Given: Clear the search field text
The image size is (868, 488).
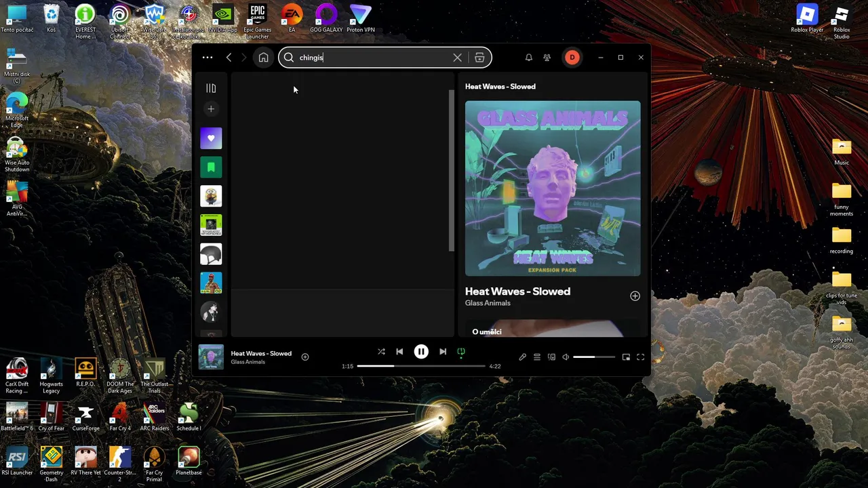Looking at the screenshot, I should point(457,58).
